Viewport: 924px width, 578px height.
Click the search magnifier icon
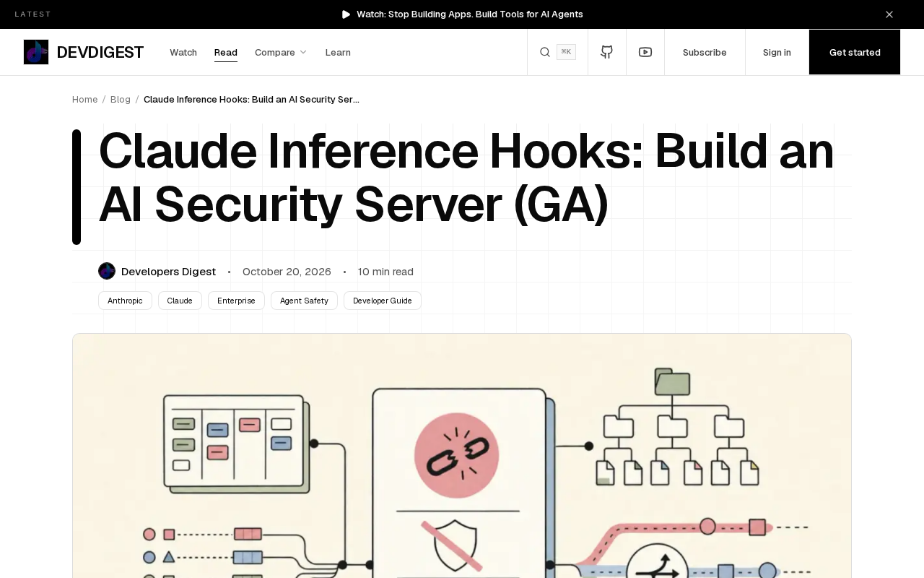(x=545, y=52)
